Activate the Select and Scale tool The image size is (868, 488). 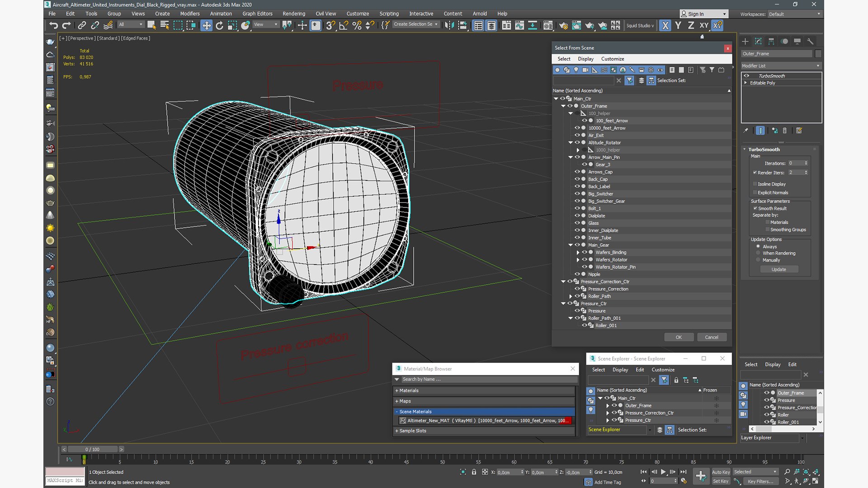(232, 25)
